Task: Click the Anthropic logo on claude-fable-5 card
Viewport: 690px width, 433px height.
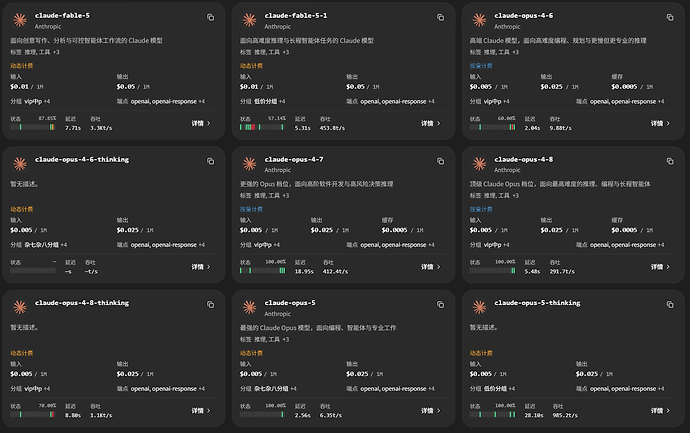Action: [x=20, y=20]
